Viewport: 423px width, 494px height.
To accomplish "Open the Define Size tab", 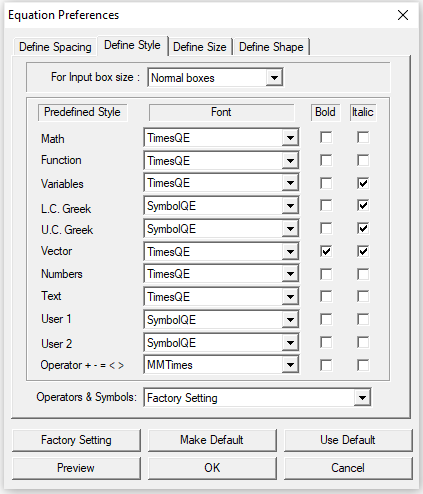I will pos(200,47).
